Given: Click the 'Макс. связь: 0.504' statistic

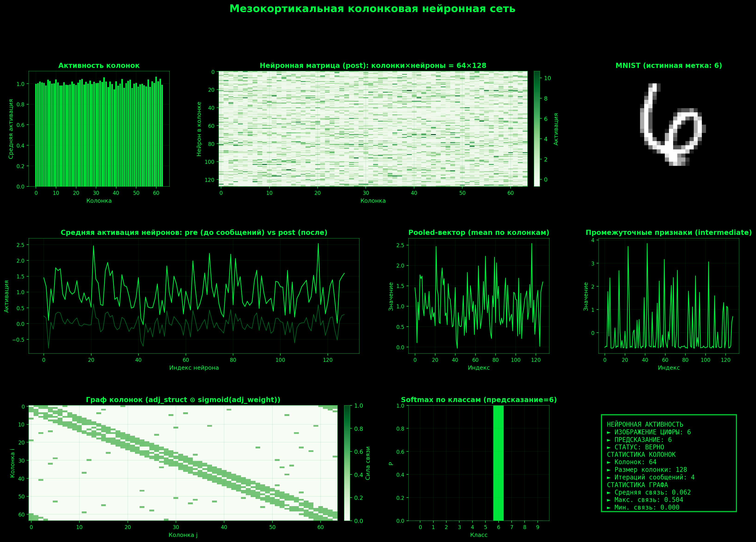Looking at the screenshot, I should [645, 500].
